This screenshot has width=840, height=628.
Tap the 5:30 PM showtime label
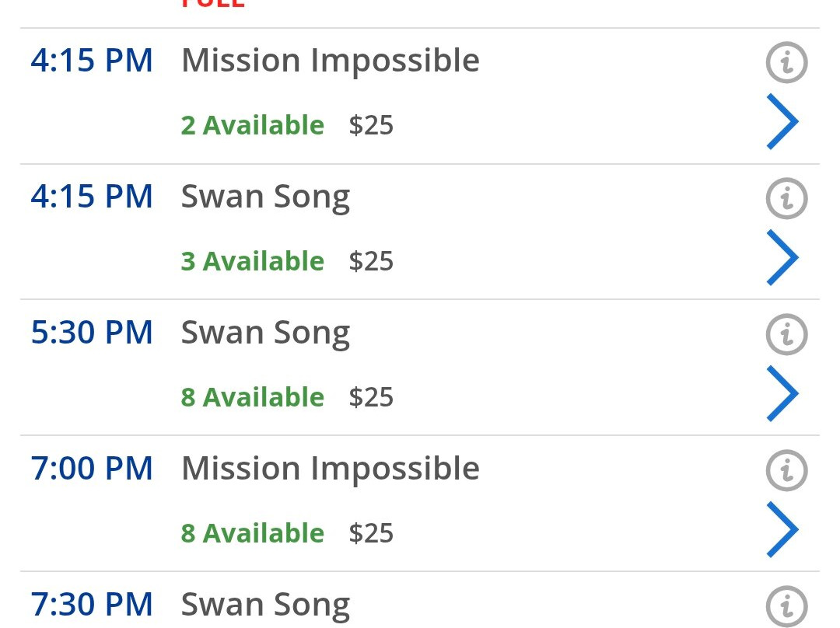(92, 333)
